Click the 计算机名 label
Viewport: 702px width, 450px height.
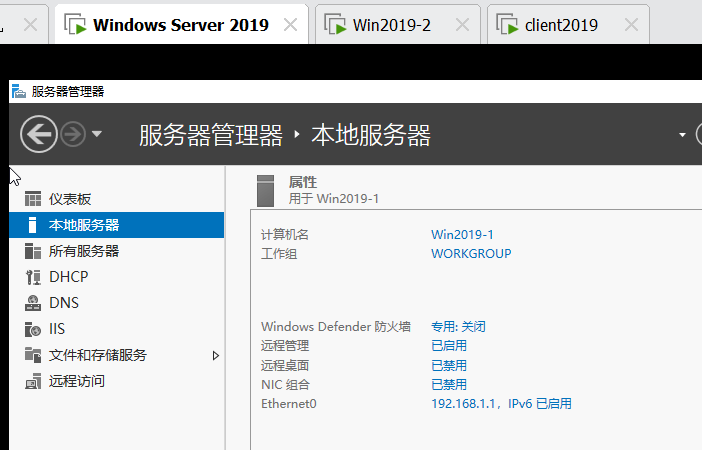pyautogui.click(x=285, y=235)
